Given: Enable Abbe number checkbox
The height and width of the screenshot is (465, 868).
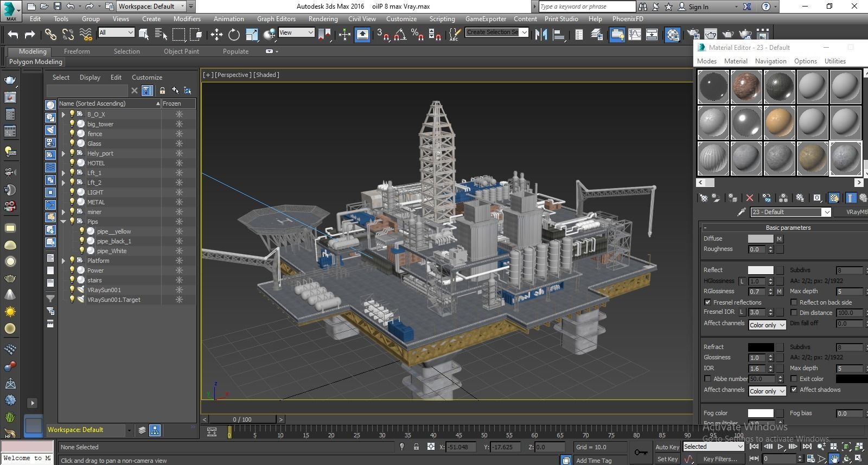Looking at the screenshot, I should [707, 379].
